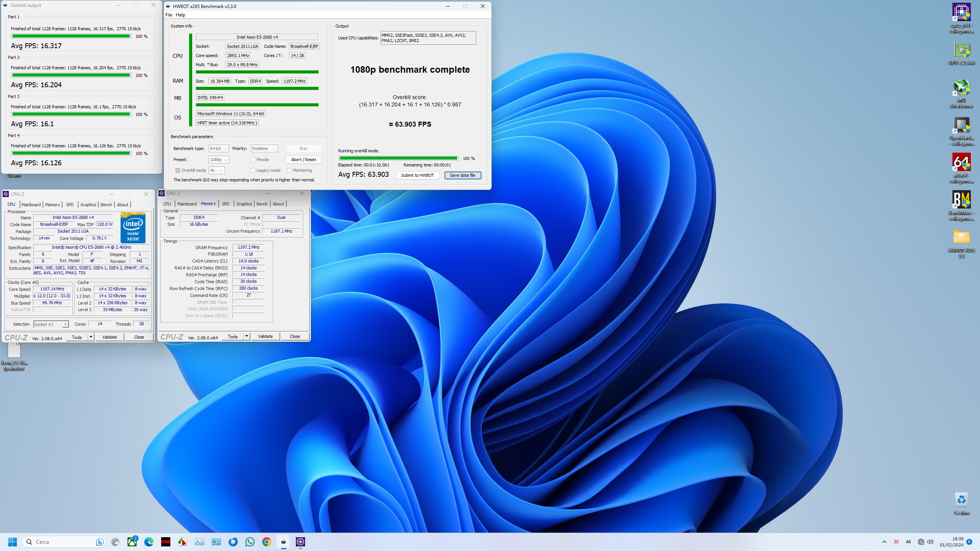Click the Running overkill mode progress bar
The height and width of the screenshot is (551, 980).
point(398,158)
